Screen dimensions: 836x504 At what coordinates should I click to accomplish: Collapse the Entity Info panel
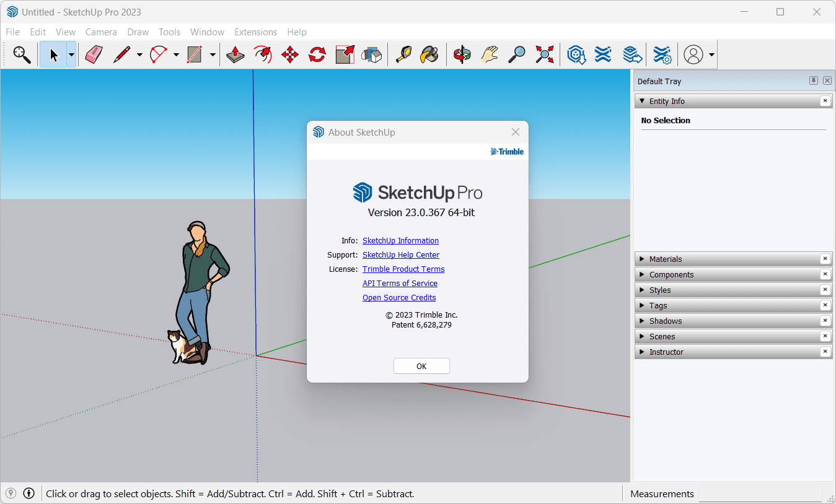pos(642,101)
